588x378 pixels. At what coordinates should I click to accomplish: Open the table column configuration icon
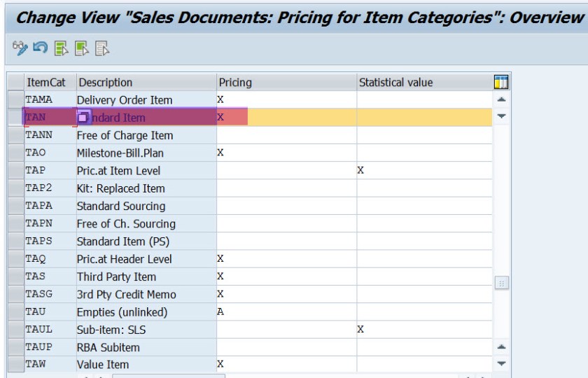501,82
